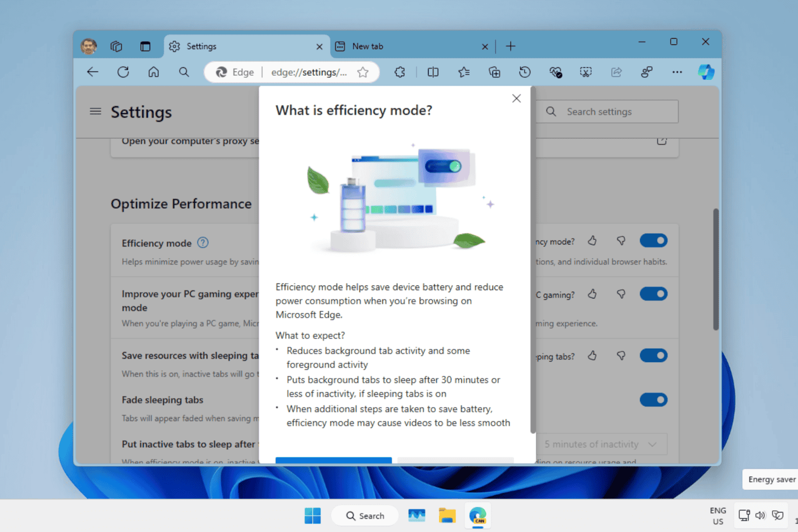Open the Settings hamburger menu

tap(96, 111)
